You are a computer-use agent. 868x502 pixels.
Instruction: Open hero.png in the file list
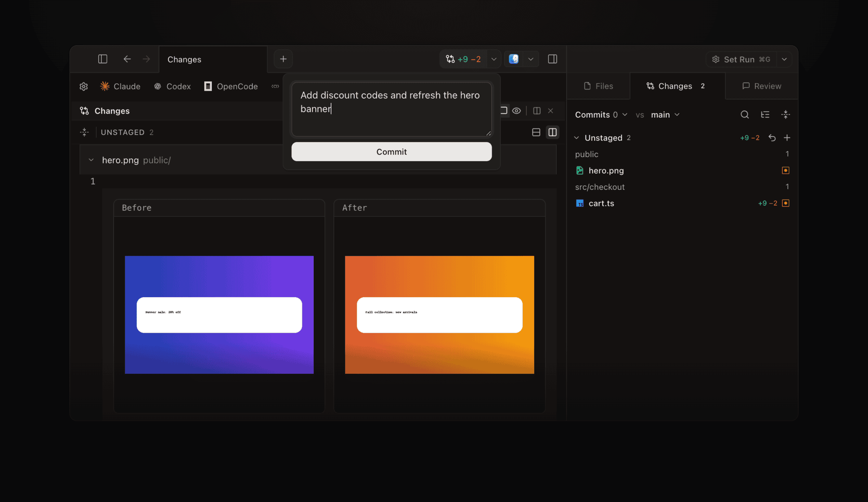coord(682,170)
